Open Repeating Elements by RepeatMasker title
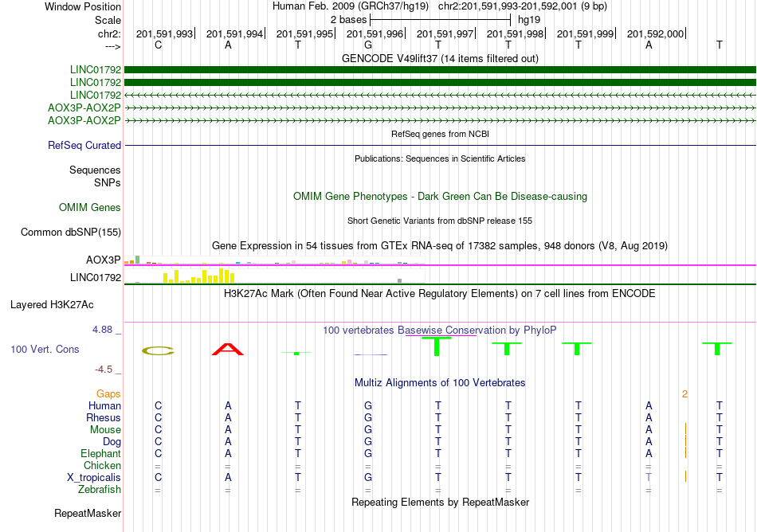 click(x=440, y=502)
